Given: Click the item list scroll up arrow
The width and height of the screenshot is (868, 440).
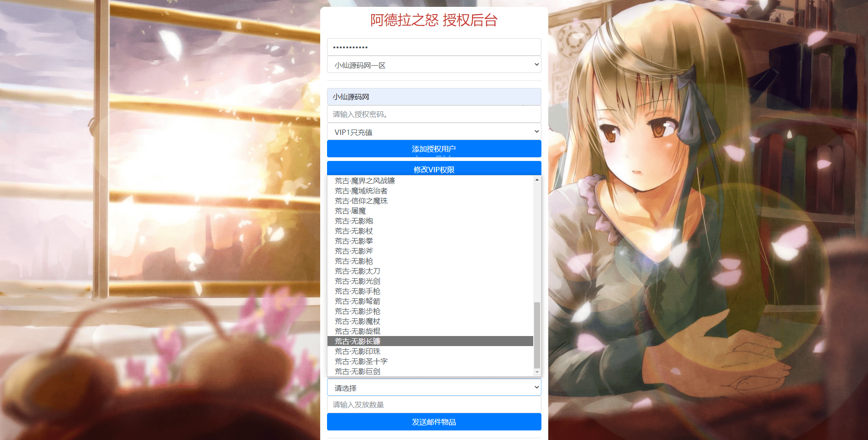Looking at the screenshot, I should click(537, 180).
